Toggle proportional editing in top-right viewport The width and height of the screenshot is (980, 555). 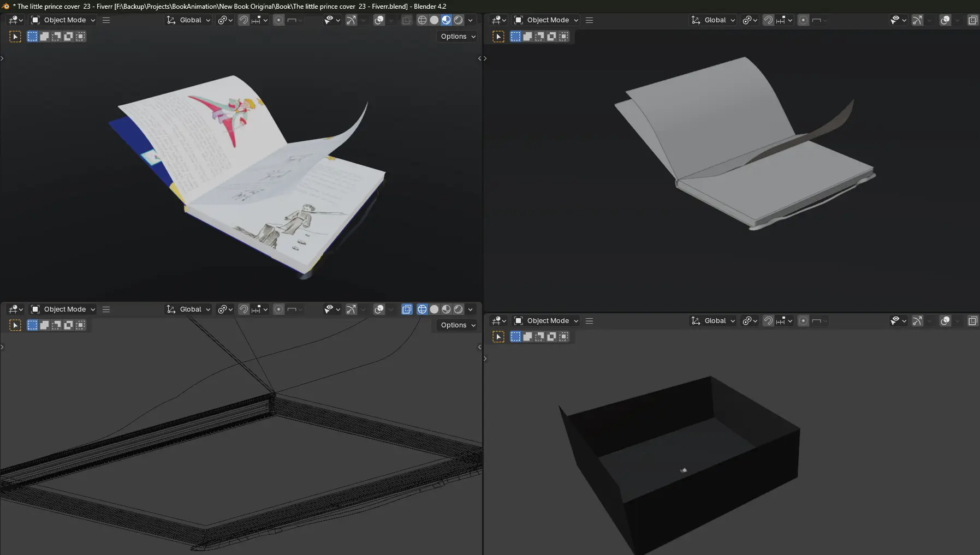click(x=803, y=20)
